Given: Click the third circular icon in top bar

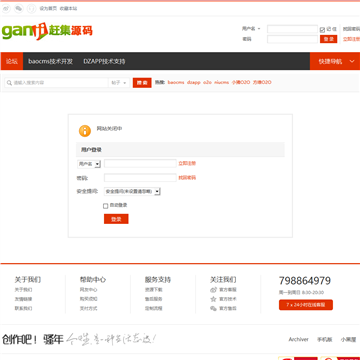Looking at the screenshot, I should click(x=31, y=8).
